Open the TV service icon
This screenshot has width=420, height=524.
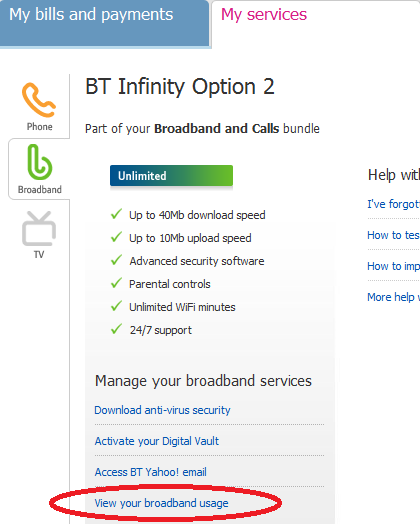[x=39, y=229]
